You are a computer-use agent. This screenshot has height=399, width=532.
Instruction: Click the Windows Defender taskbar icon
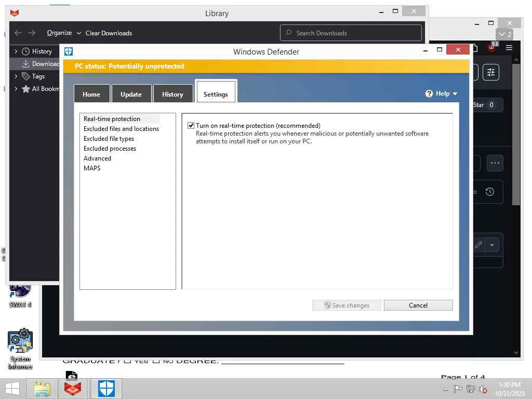[106, 389]
